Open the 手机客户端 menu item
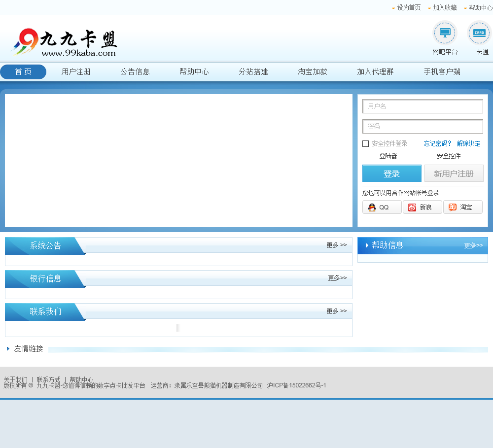 click(x=442, y=71)
